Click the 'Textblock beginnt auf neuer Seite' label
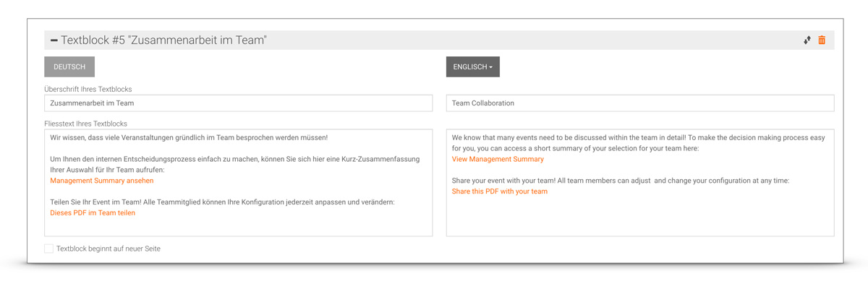The width and height of the screenshot is (868, 289). [109, 249]
